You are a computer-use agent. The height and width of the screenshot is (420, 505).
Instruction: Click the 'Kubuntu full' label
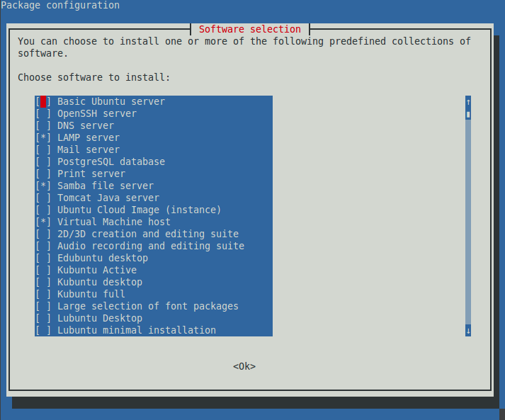91,294
